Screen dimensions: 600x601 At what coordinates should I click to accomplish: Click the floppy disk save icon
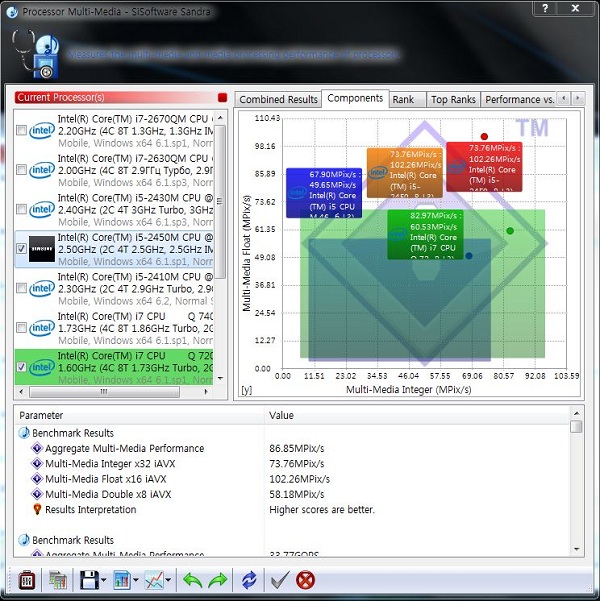pyautogui.click(x=89, y=580)
